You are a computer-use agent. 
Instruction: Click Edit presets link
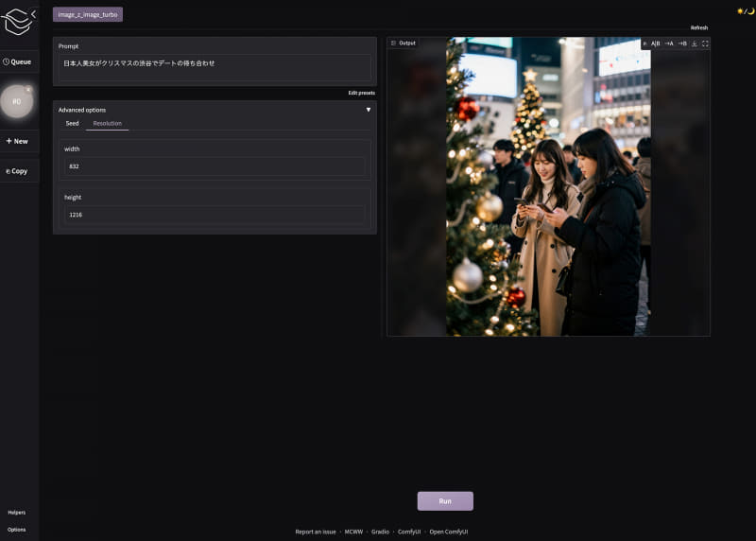pos(361,93)
